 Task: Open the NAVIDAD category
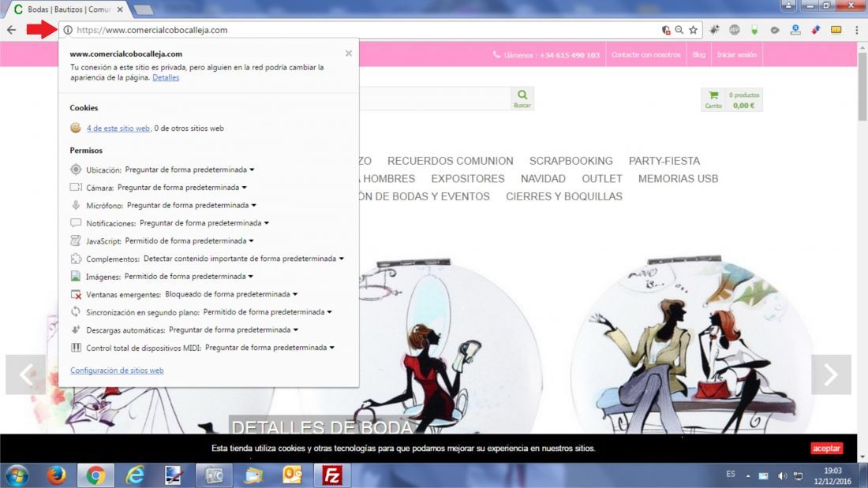pyautogui.click(x=543, y=179)
